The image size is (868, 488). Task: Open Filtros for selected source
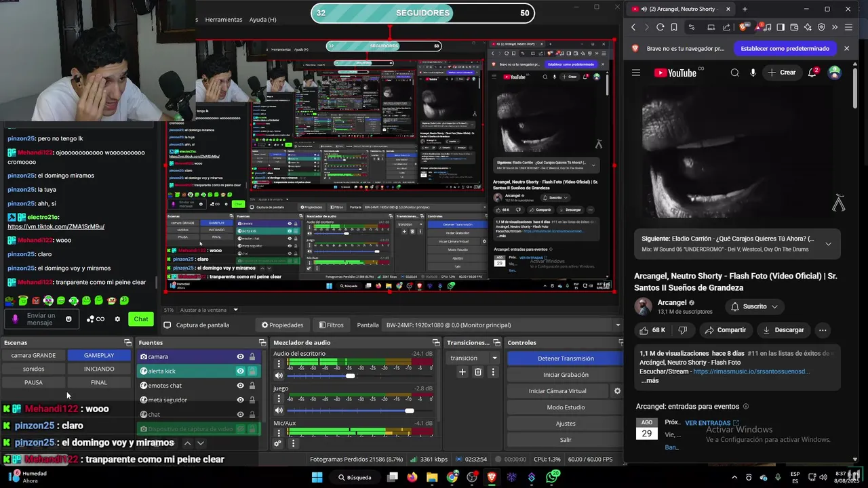point(331,325)
